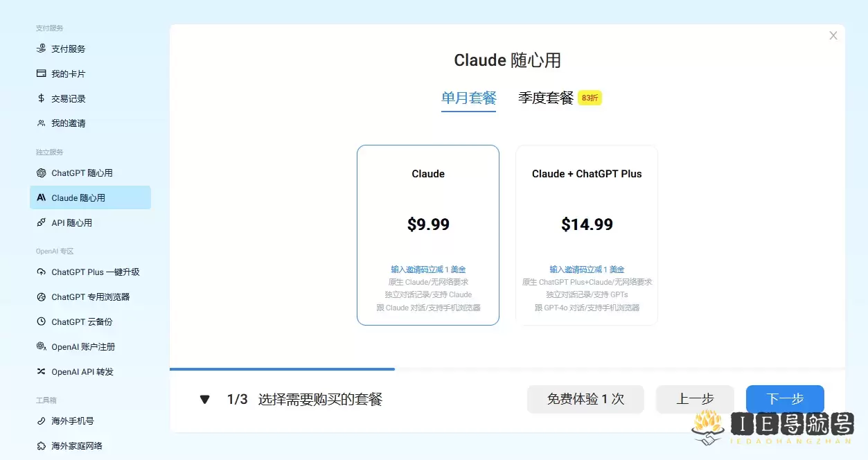Click the 海外手机号 phone icon
Image resolution: width=868 pixels, height=460 pixels.
tap(42, 421)
